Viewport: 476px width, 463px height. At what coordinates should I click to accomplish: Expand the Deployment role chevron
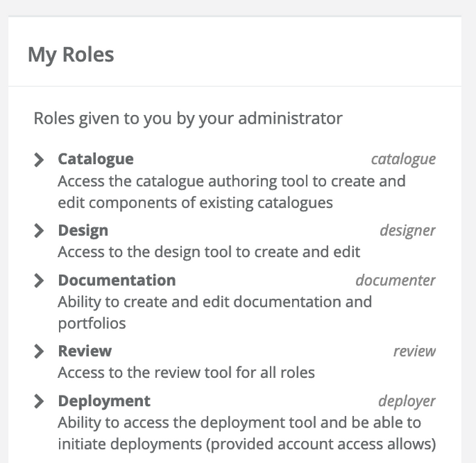coord(39,401)
